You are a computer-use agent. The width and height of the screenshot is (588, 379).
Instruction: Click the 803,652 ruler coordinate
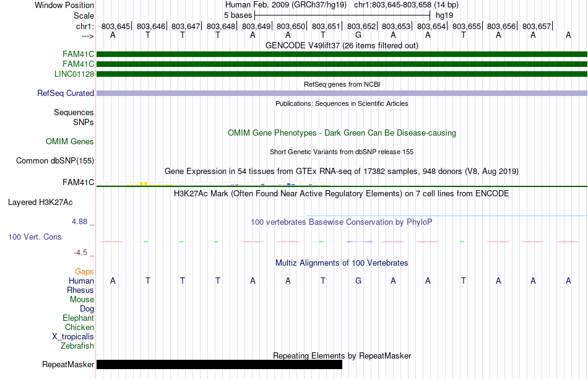pyautogui.click(x=361, y=26)
